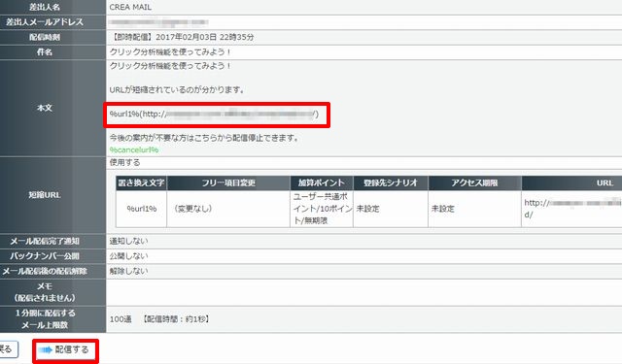Click the 登録先シナリオ column header
622x364 pixels.
tap(391, 183)
